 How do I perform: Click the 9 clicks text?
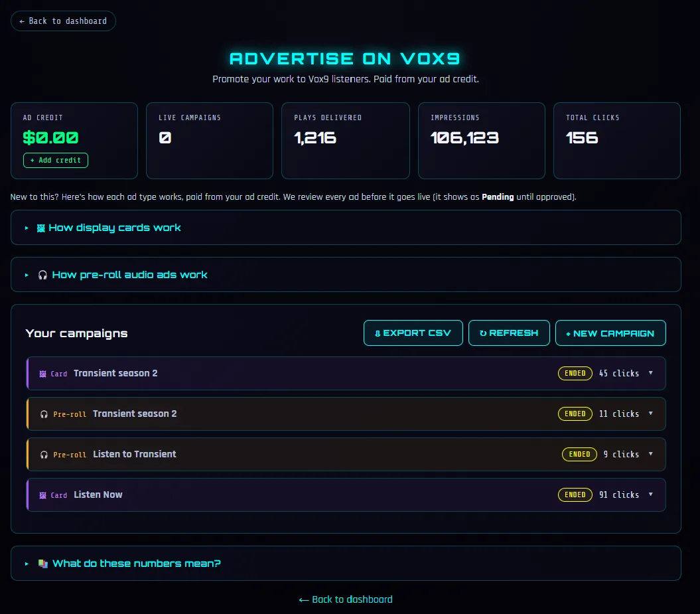point(621,454)
